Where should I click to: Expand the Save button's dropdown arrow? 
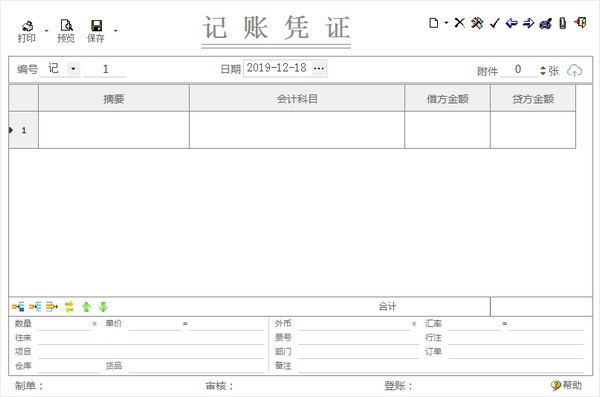tap(116, 31)
